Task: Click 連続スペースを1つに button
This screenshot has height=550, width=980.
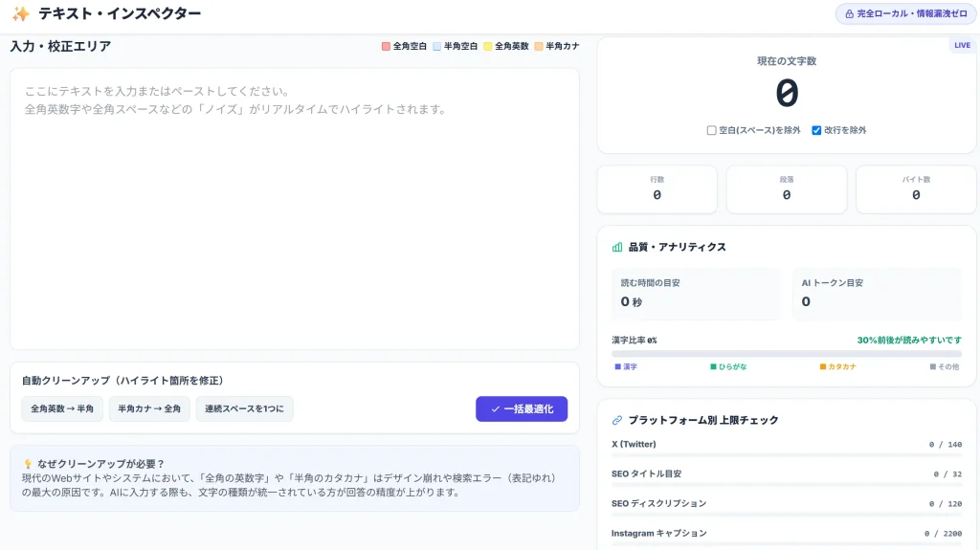Action: pyautogui.click(x=244, y=408)
